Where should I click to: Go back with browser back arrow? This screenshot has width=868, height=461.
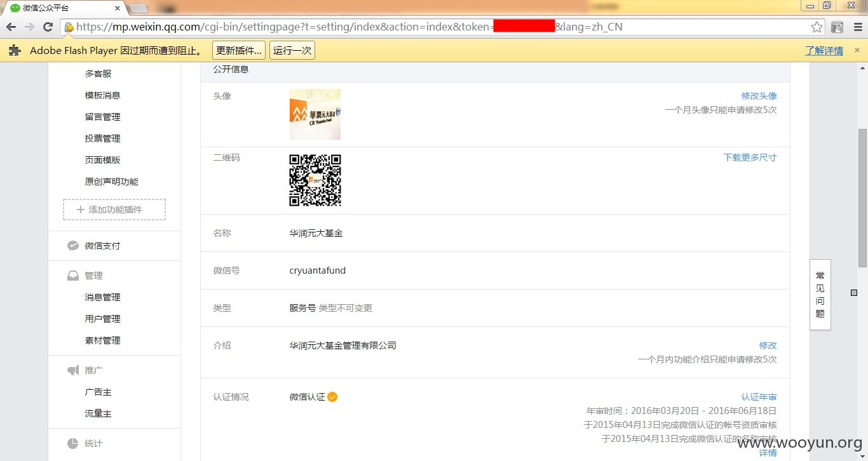click(11, 27)
